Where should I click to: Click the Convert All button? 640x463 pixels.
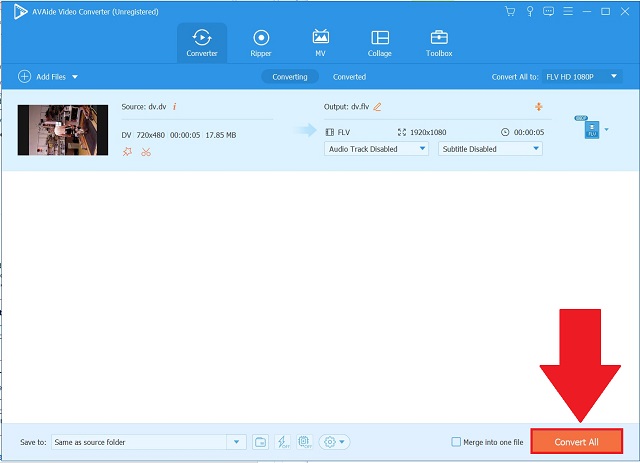click(x=576, y=442)
